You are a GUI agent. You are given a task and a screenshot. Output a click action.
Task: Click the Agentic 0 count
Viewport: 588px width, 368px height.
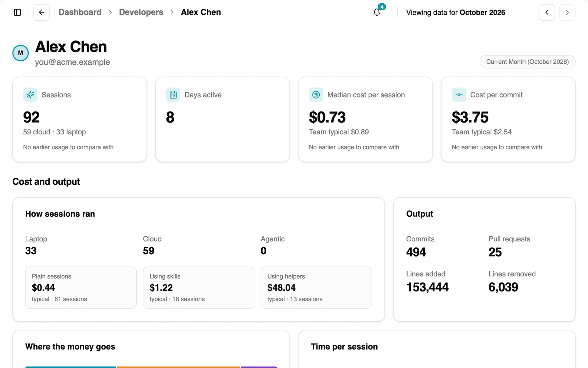(x=263, y=251)
